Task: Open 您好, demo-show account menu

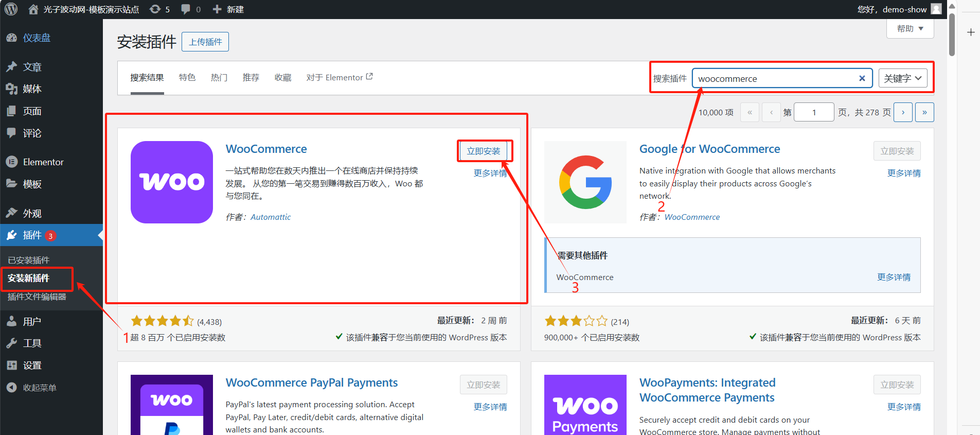Action: pyautogui.click(x=899, y=9)
